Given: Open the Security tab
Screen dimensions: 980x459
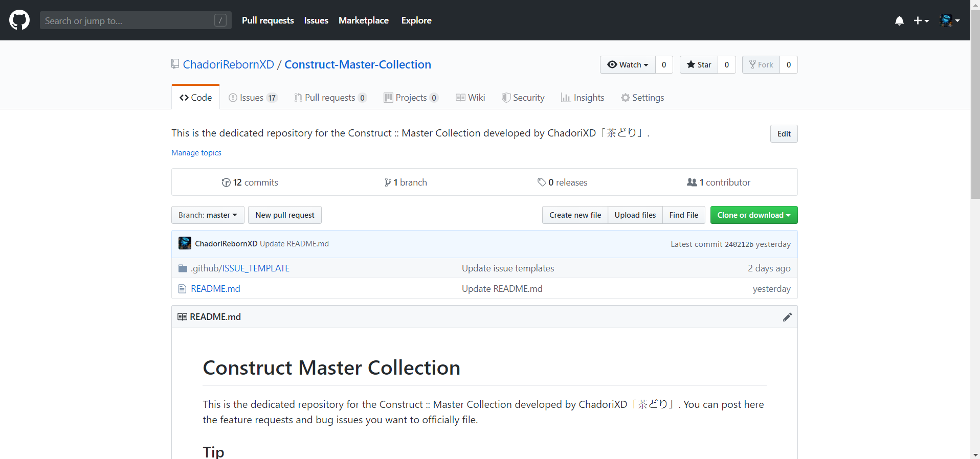Looking at the screenshot, I should click(523, 98).
